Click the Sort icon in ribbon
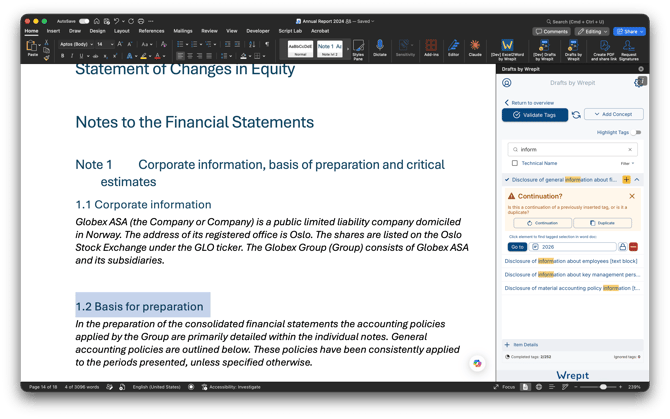670x419 pixels. 252,44
